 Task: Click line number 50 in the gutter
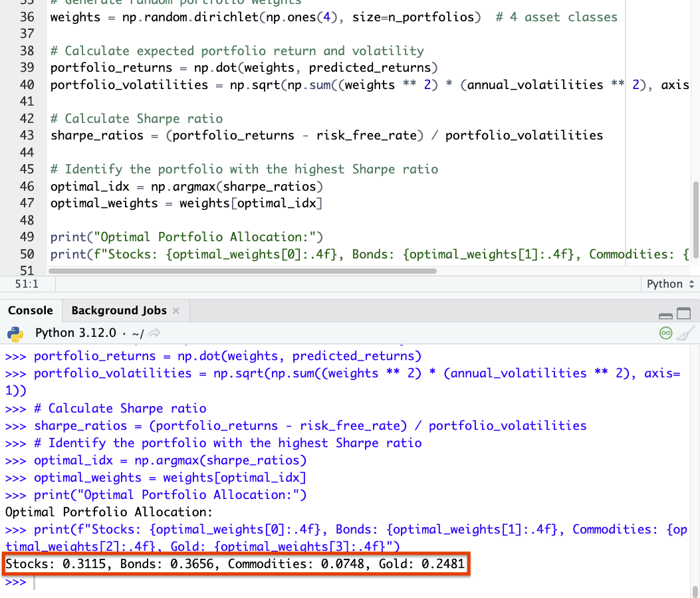pos(27,254)
